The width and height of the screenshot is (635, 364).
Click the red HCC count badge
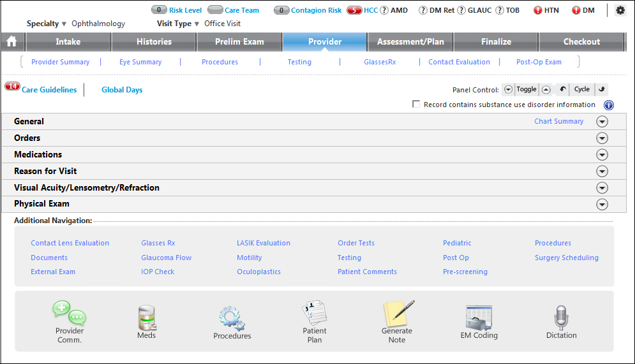(354, 10)
